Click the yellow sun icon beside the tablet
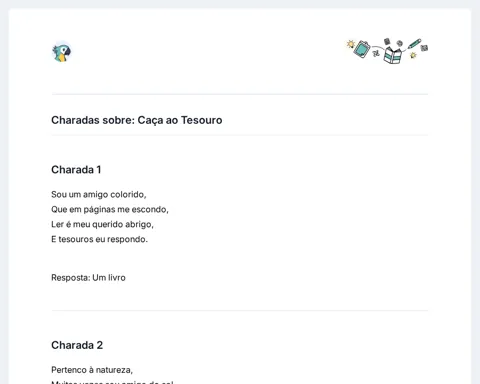The height and width of the screenshot is (384, 480). (x=351, y=44)
